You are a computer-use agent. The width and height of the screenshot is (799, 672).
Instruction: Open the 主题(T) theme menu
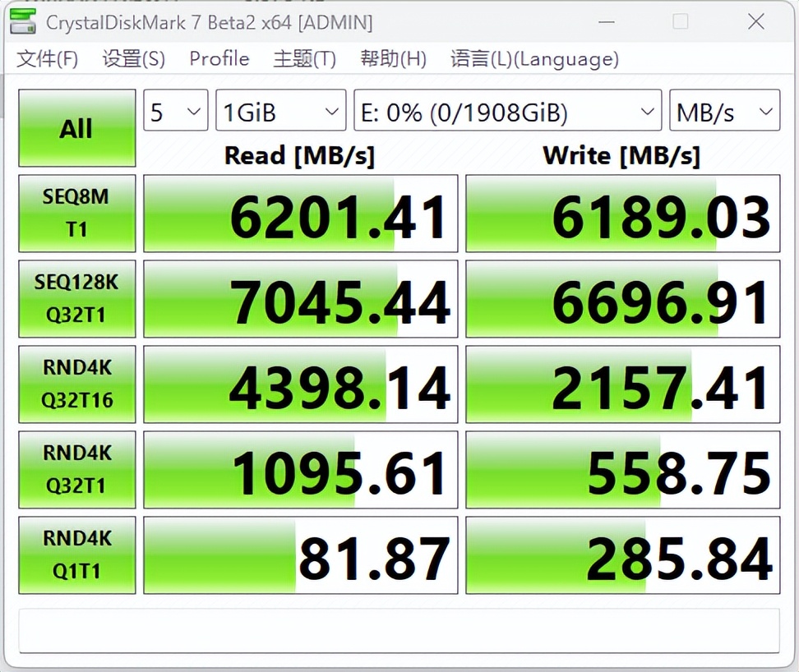tap(303, 59)
